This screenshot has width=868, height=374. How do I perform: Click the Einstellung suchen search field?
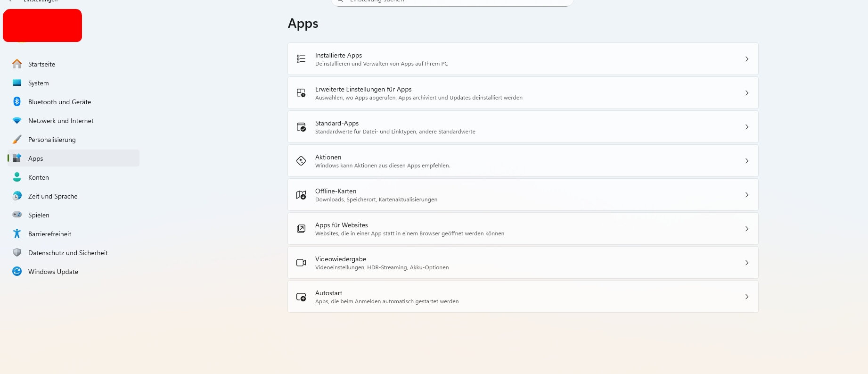click(x=452, y=2)
